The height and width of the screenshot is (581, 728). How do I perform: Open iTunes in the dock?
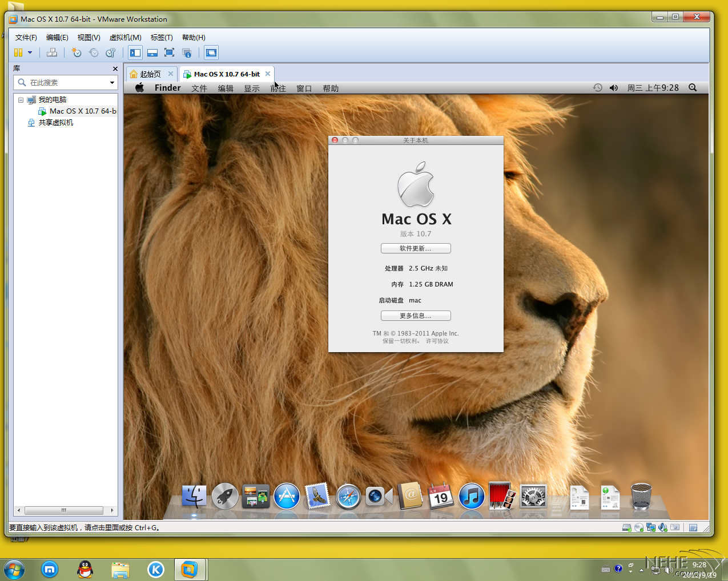coord(472,497)
